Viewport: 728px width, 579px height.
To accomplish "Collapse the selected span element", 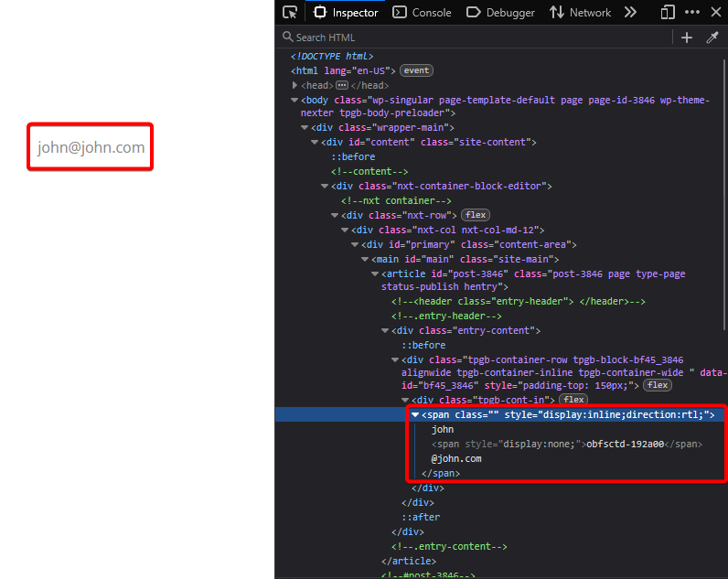I will point(415,414).
